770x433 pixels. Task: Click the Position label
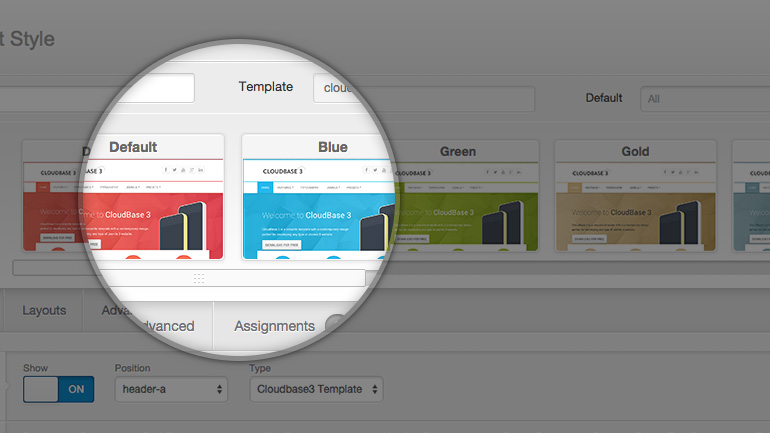pyautogui.click(x=133, y=368)
